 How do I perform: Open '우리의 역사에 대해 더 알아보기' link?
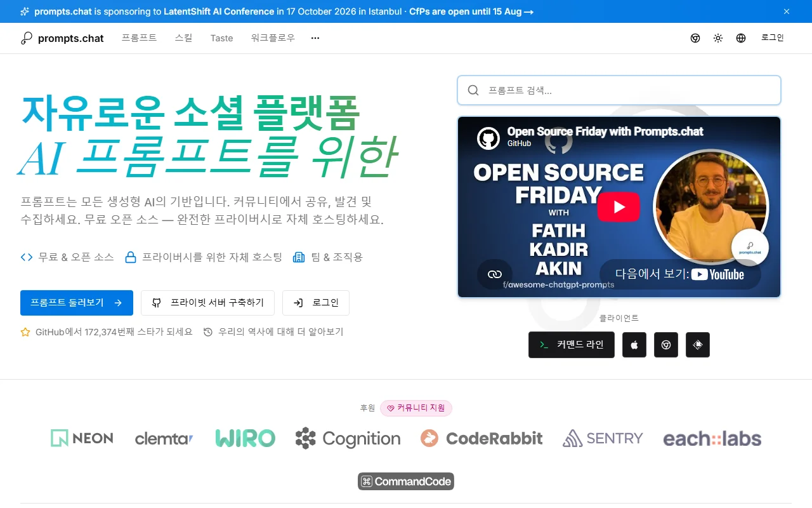[273, 332]
